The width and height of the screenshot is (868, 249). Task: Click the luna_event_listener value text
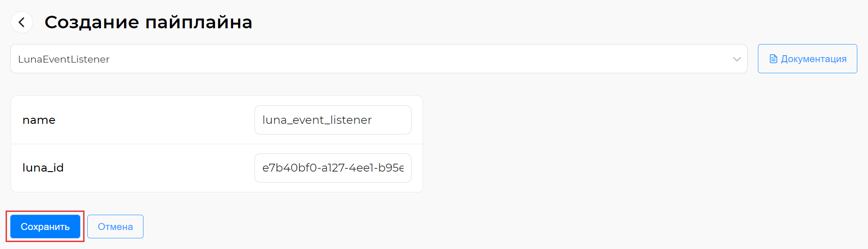317,120
